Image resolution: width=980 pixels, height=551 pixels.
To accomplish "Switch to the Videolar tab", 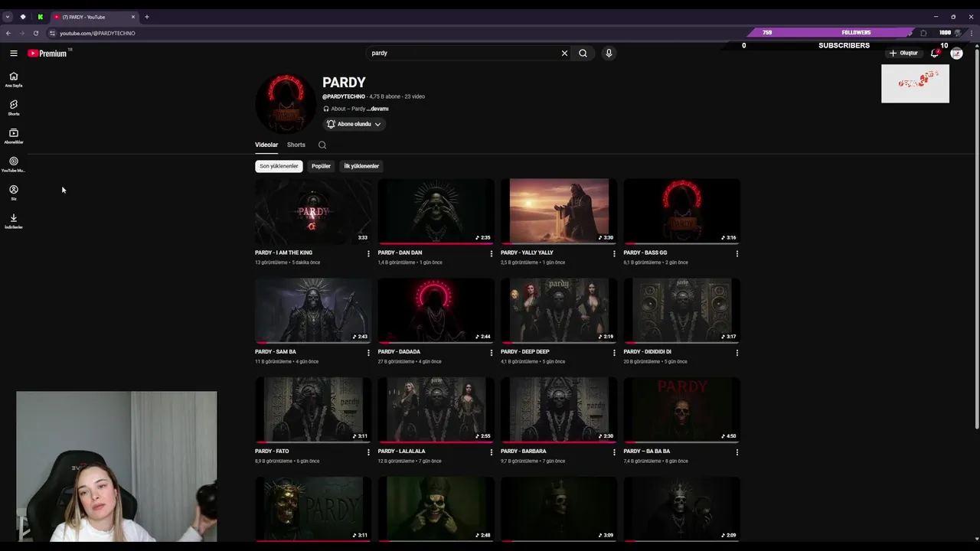I will point(266,145).
